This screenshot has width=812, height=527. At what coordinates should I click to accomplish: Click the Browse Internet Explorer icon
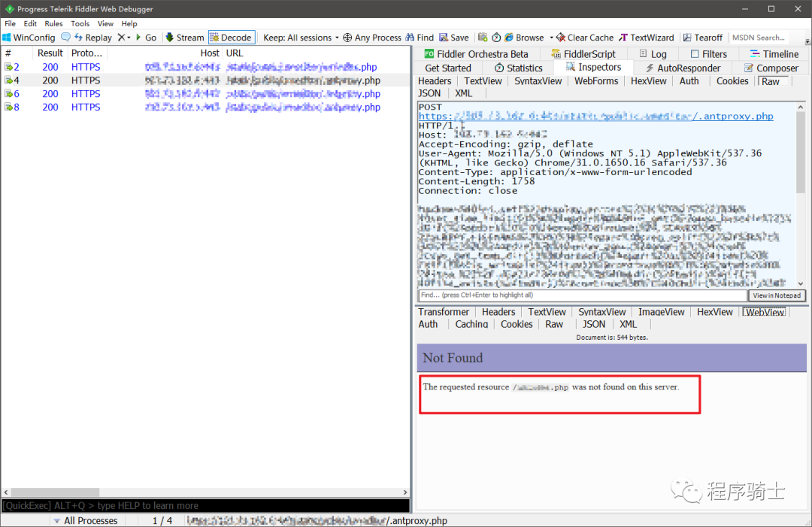pos(509,38)
